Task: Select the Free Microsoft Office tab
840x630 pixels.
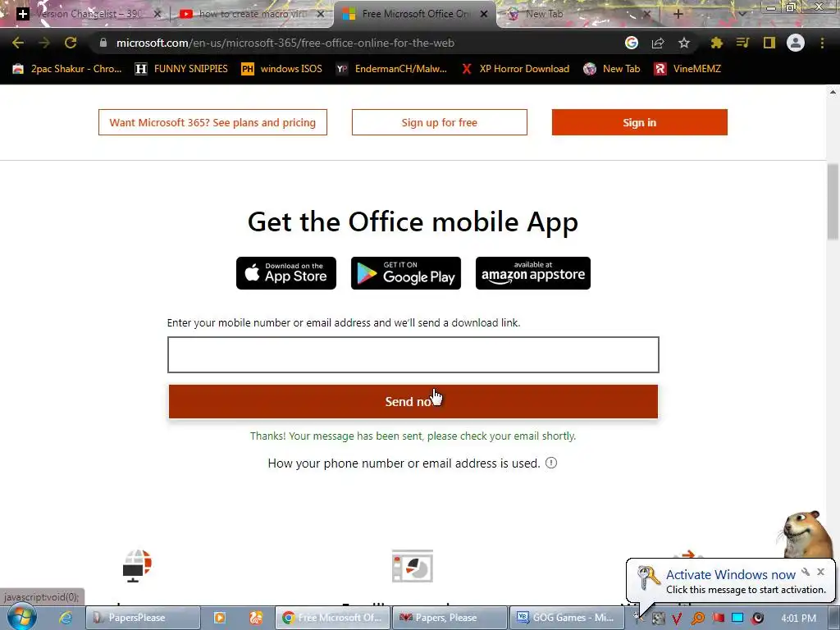Action: coord(414,14)
